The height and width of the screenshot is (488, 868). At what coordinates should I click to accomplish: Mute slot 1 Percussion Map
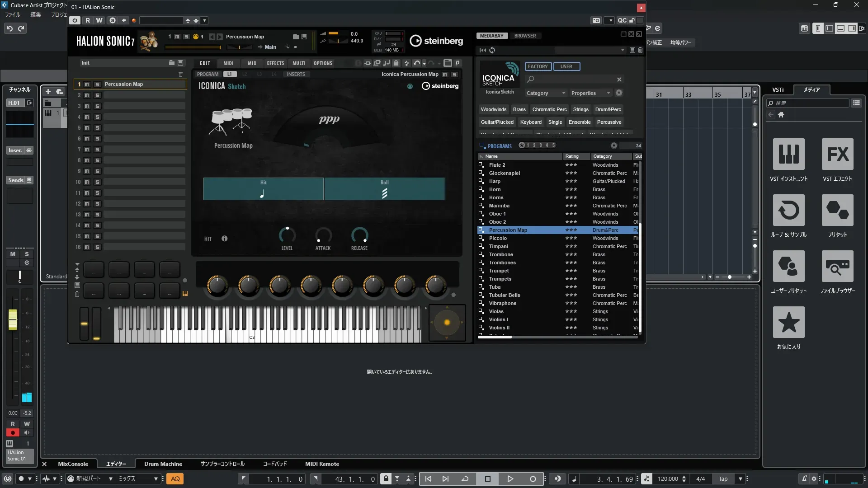(87, 84)
